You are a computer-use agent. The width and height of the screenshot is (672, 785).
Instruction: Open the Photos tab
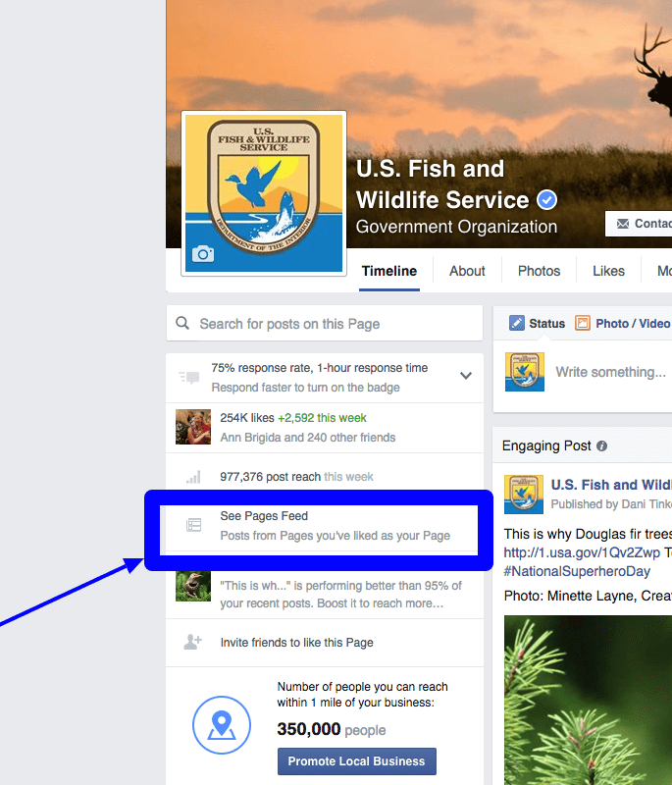[x=539, y=271]
